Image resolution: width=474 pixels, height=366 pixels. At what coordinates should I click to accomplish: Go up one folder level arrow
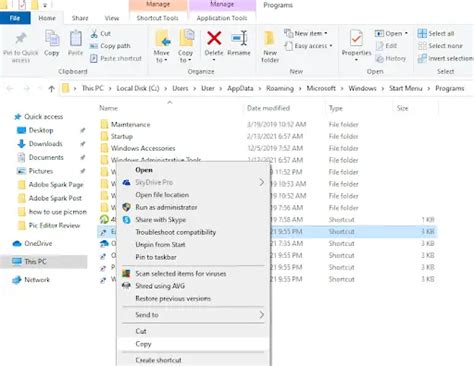click(51, 89)
